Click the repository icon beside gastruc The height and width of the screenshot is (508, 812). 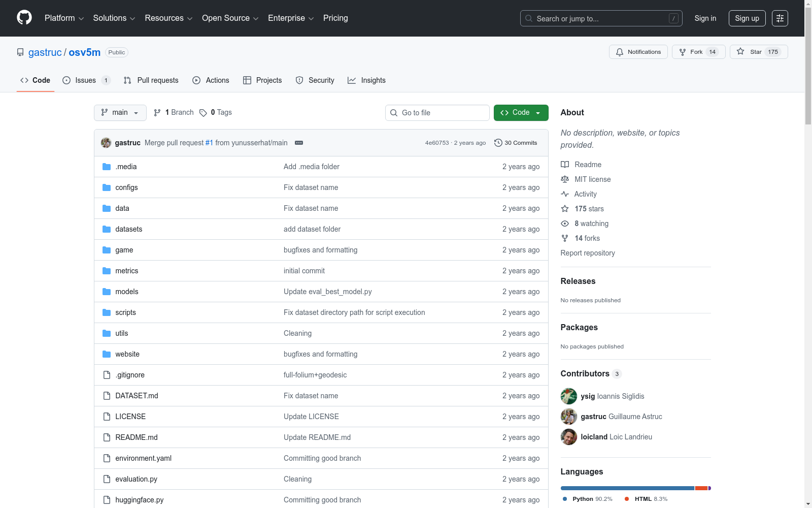[x=20, y=52]
